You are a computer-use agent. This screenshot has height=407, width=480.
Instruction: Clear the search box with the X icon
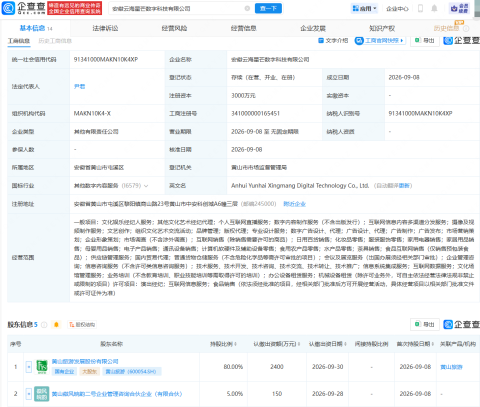coord(247,8)
